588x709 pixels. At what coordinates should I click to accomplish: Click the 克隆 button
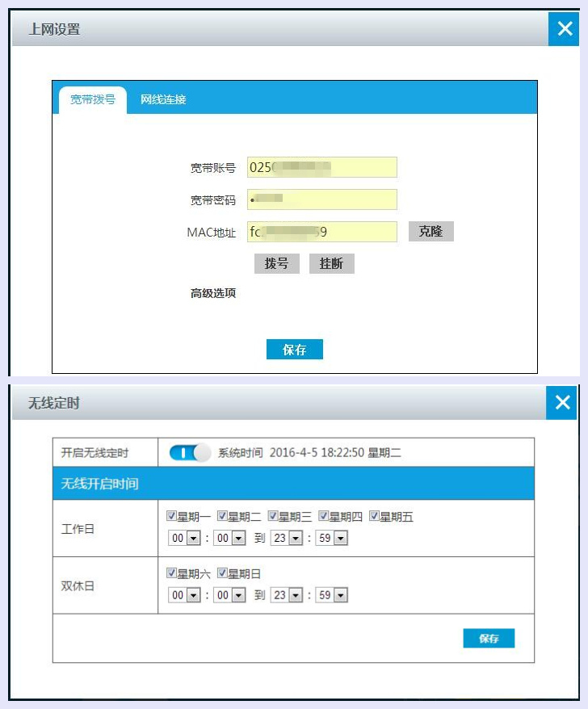431,232
